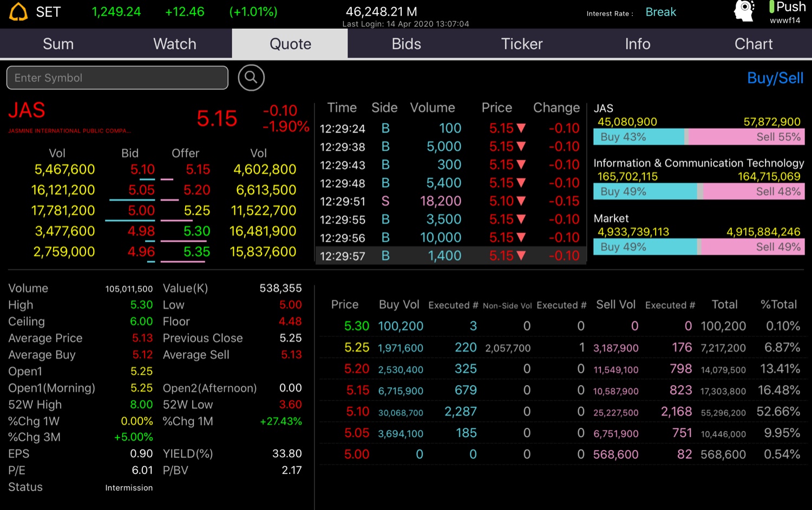812x510 pixels.
Task: Toggle the green Push indicator
Action: tap(772, 7)
